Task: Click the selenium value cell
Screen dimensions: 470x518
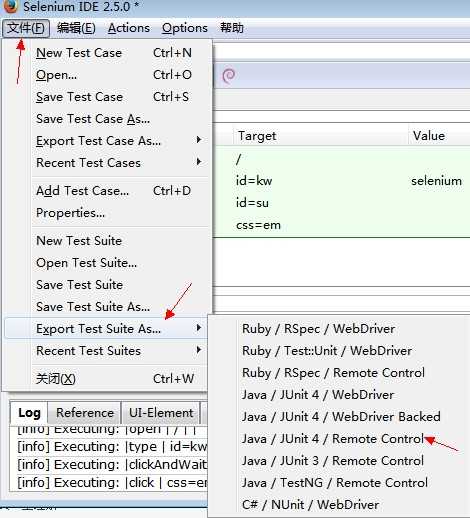Action: click(x=437, y=181)
